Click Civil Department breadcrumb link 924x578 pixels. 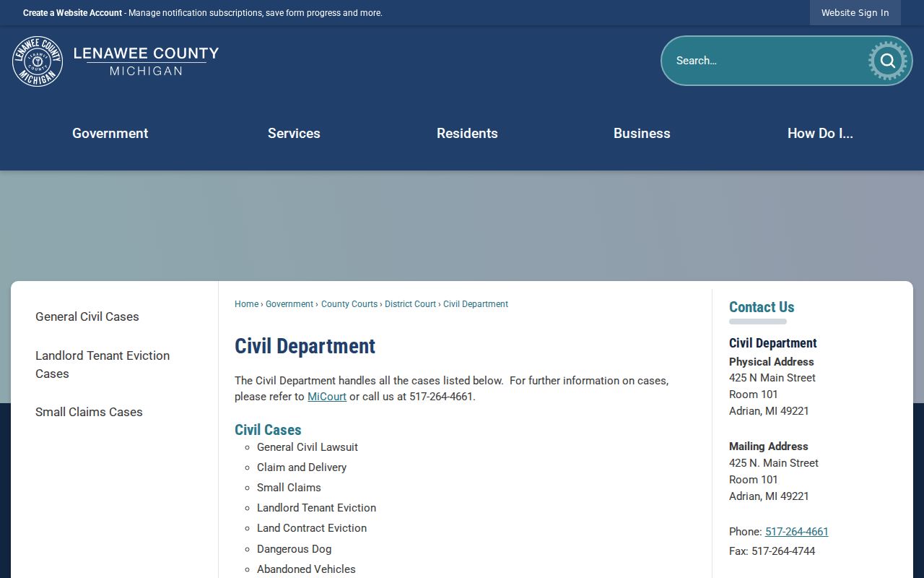tap(476, 304)
